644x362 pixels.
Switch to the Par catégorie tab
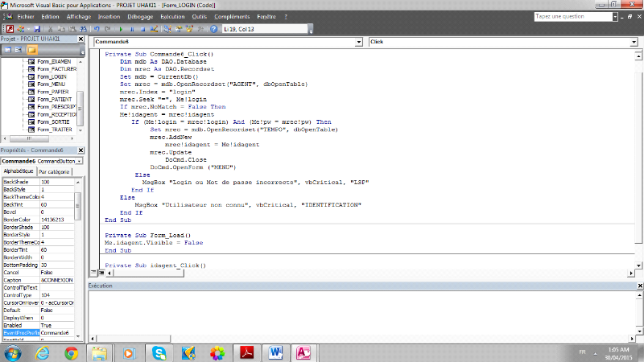click(55, 171)
